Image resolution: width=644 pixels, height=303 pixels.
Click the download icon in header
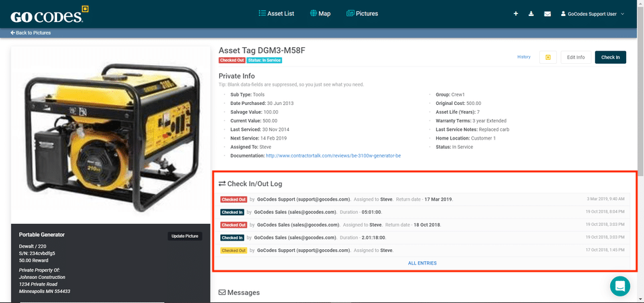point(531,14)
